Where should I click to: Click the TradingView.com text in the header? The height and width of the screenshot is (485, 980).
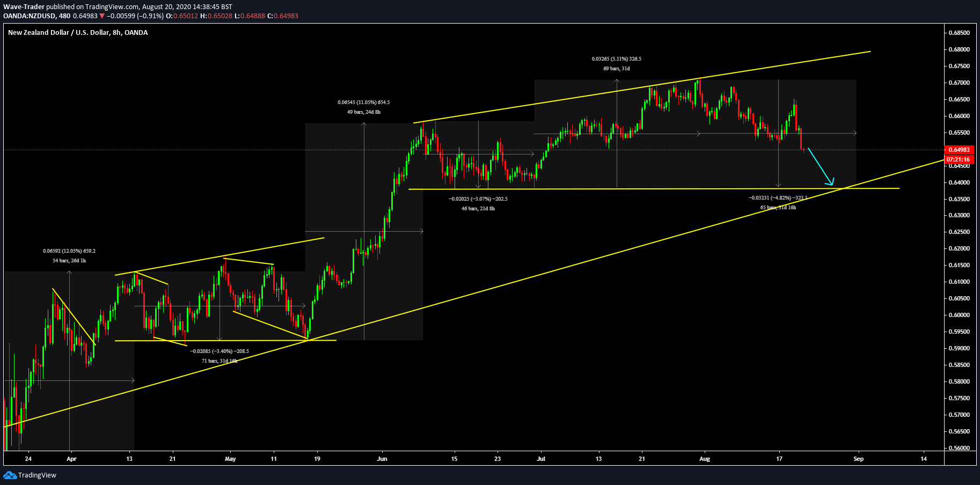click(112, 7)
